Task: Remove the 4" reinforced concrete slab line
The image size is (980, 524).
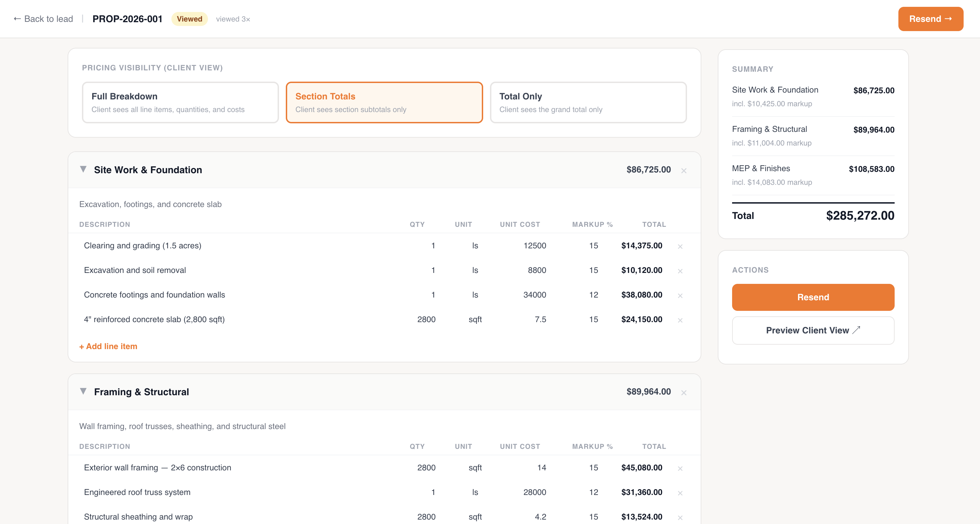Action: pos(680,320)
